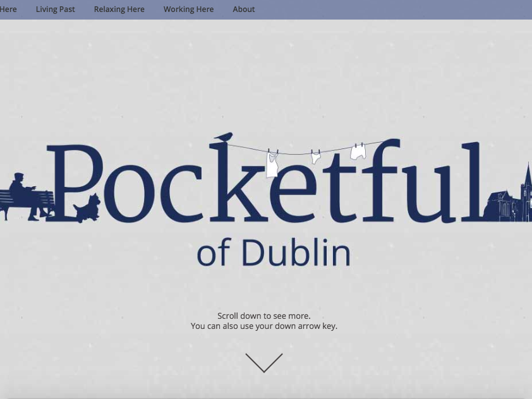Click 'Scroll down to see more.' text
The height and width of the screenshot is (399, 532).
click(264, 316)
